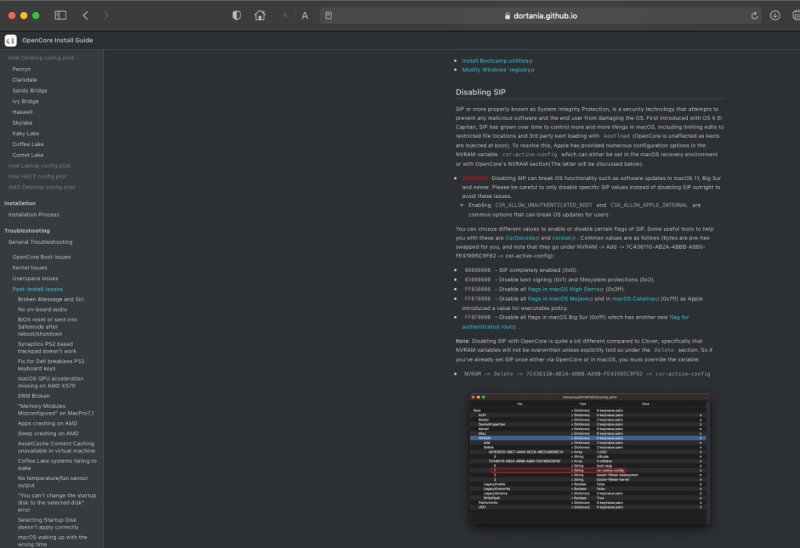
Task: Toggle the Safari sidebar icon
Action: pos(60,15)
